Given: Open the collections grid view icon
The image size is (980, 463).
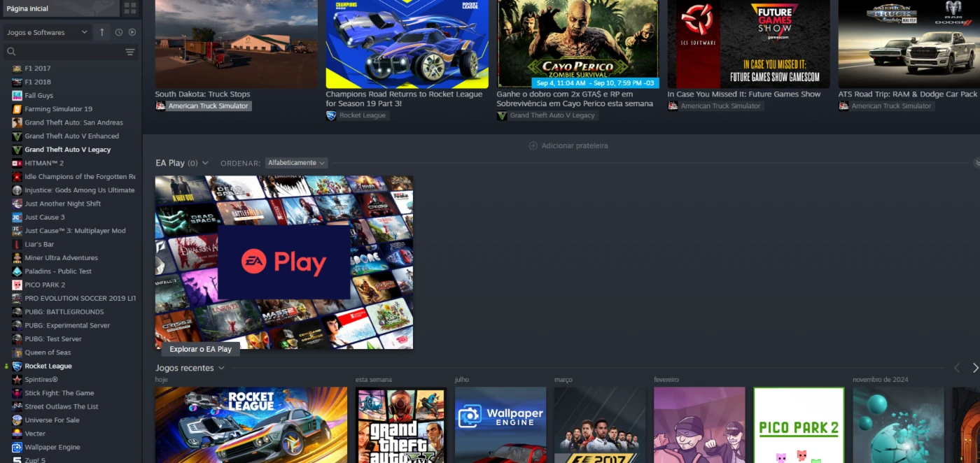Looking at the screenshot, I should (x=129, y=8).
